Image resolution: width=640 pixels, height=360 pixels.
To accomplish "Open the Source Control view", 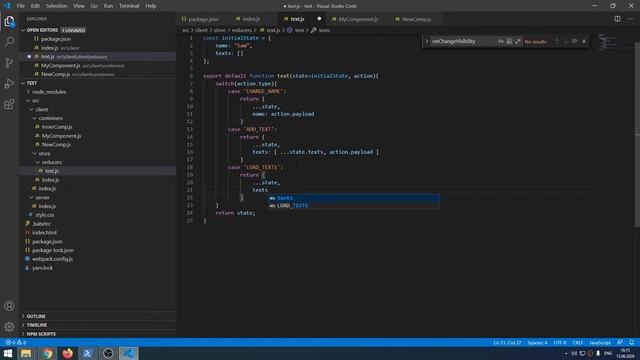I will (9, 62).
